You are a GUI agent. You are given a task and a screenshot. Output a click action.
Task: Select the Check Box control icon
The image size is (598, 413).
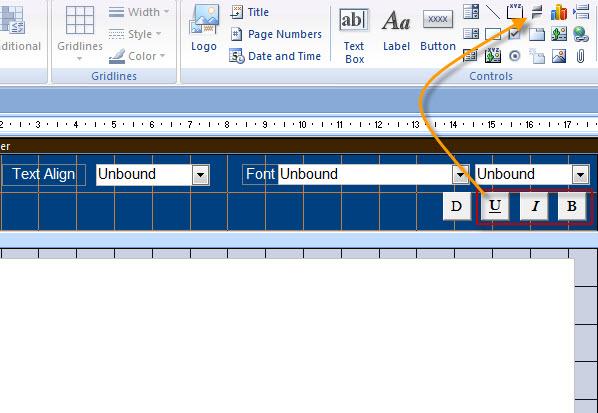point(514,34)
